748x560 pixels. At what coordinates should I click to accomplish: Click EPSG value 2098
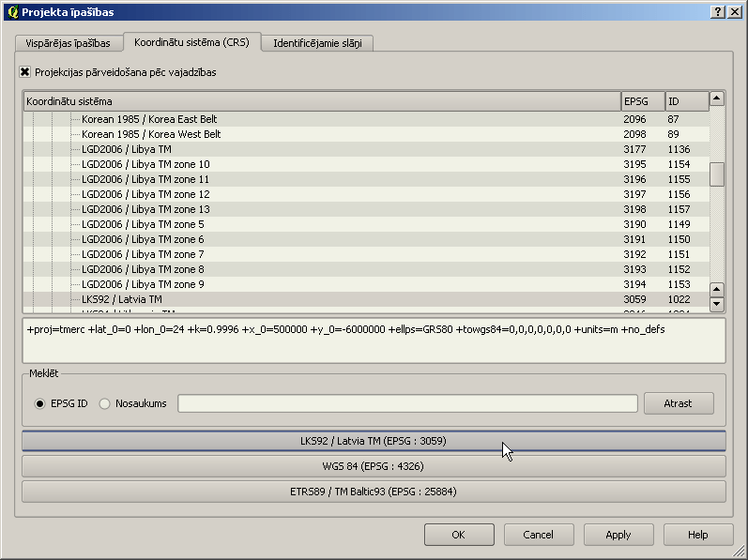pyautogui.click(x=635, y=134)
